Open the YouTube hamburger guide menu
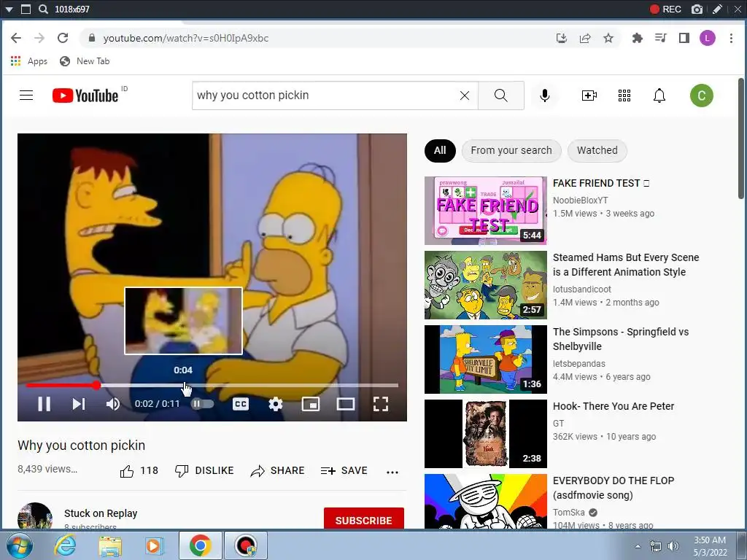The image size is (747, 560). click(26, 96)
